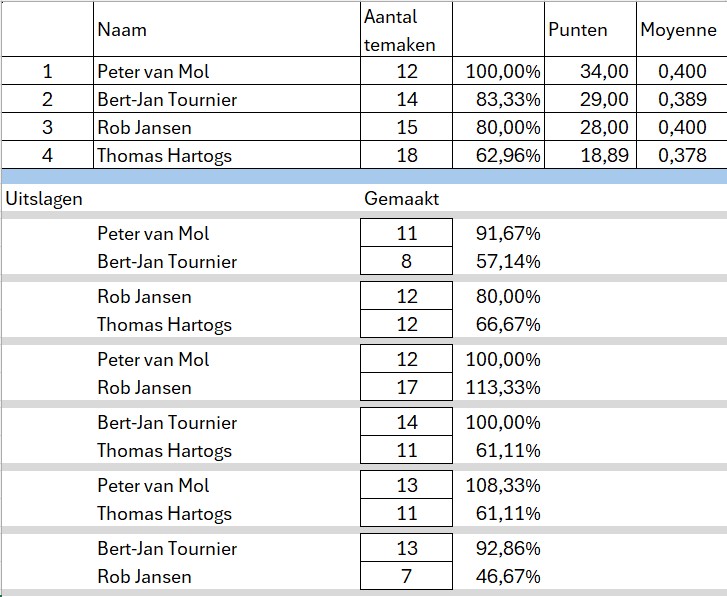Select the Gemaakt box containing 7
Viewport: 727px width, 597px height.
[407, 576]
